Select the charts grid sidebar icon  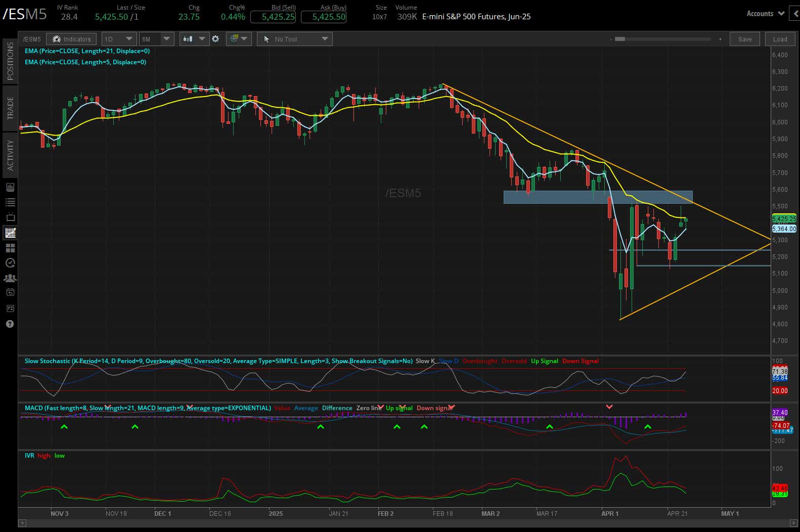click(x=10, y=233)
